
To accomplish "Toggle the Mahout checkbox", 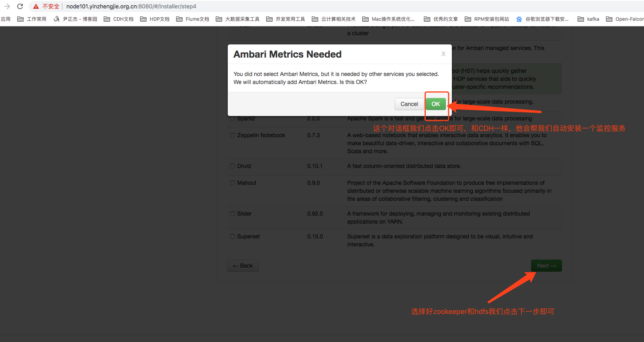I will [x=233, y=183].
